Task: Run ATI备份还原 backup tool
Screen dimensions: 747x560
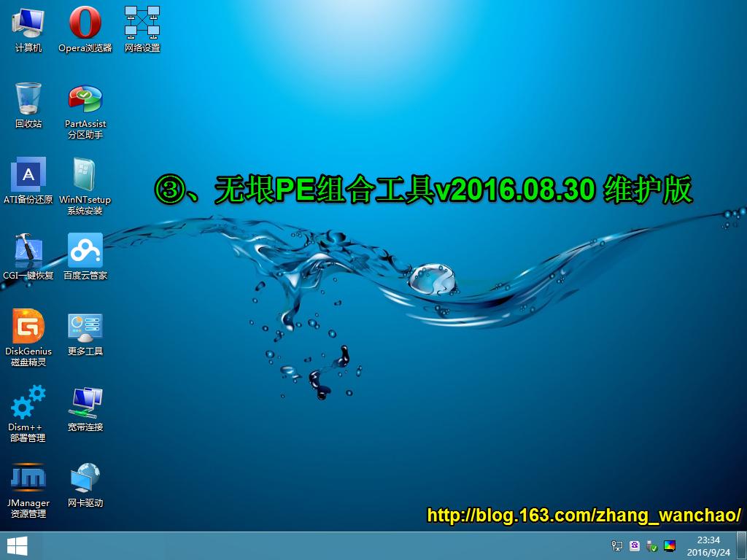Action: click(27, 175)
